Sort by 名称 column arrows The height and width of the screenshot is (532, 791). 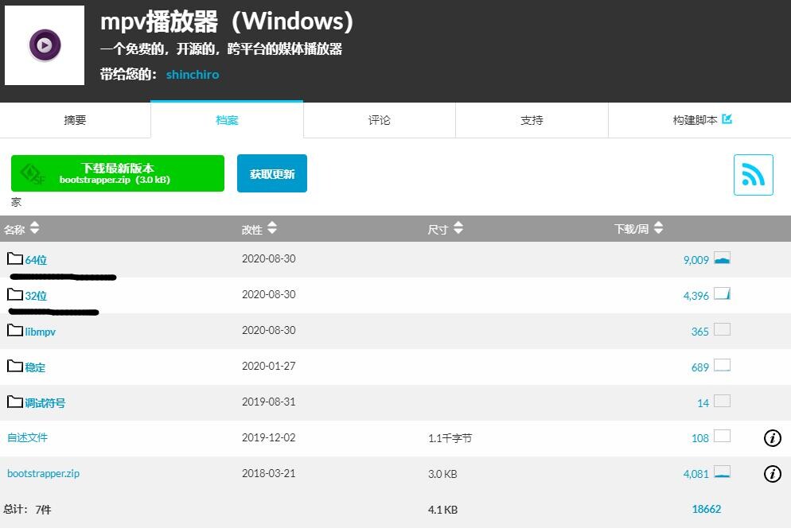[x=34, y=228]
